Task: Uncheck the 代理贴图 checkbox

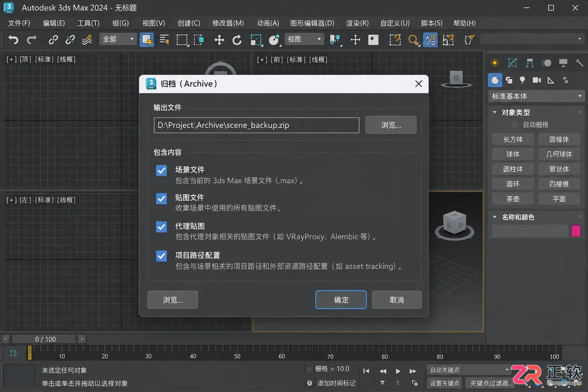Action: click(x=162, y=227)
